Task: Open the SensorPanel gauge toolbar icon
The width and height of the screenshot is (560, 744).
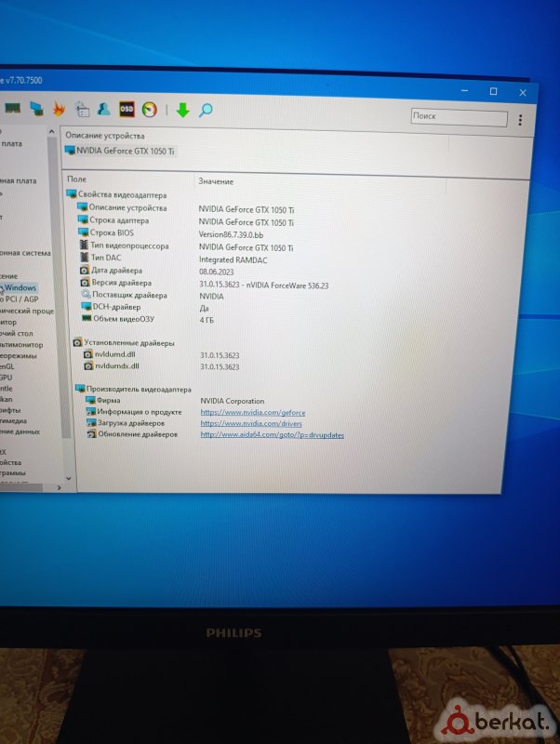Action: coord(150,110)
